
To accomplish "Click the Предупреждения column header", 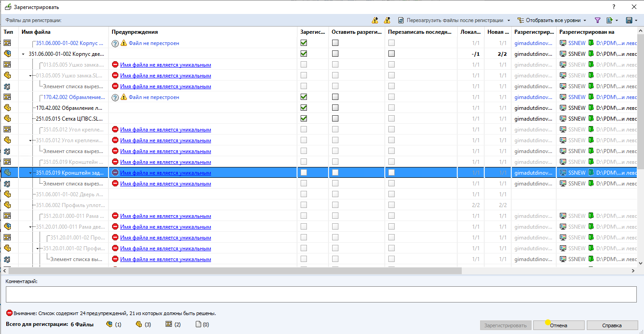I will pyautogui.click(x=135, y=32).
